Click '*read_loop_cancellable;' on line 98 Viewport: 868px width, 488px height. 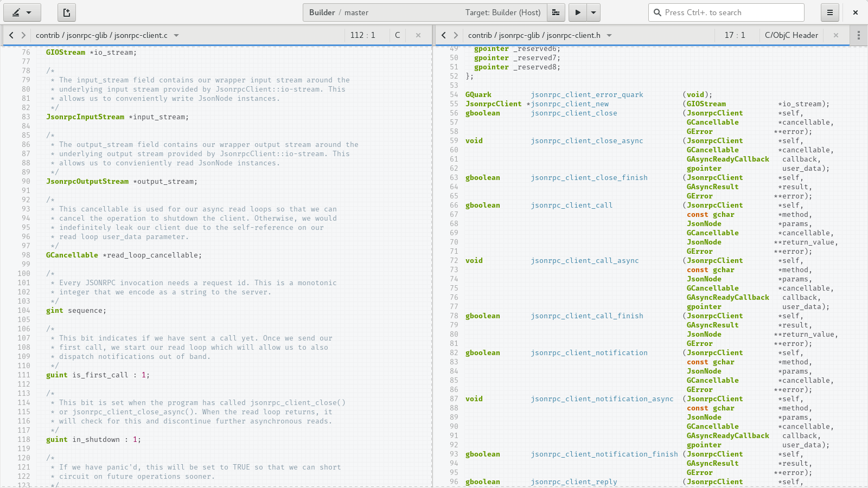[x=152, y=255]
